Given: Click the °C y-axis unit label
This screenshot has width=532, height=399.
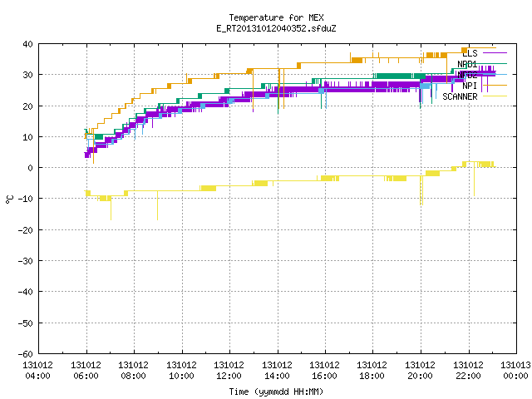Looking at the screenshot, I should coord(9,199).
